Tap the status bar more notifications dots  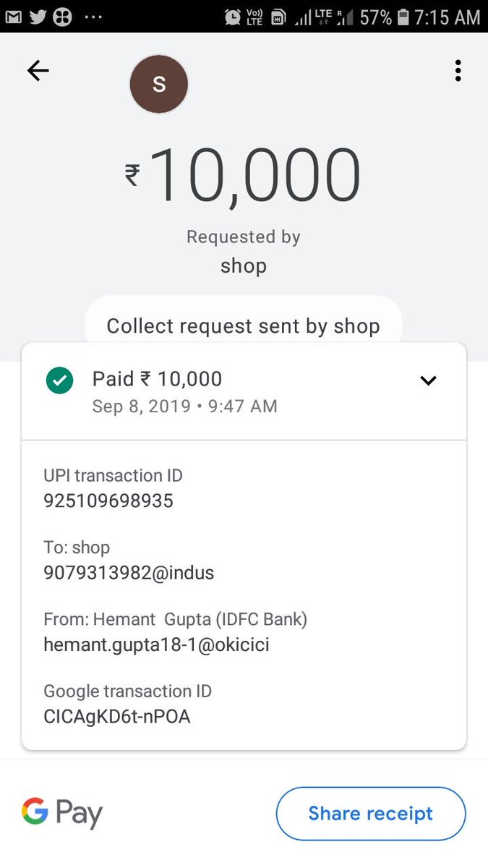[x=93, y=16]
